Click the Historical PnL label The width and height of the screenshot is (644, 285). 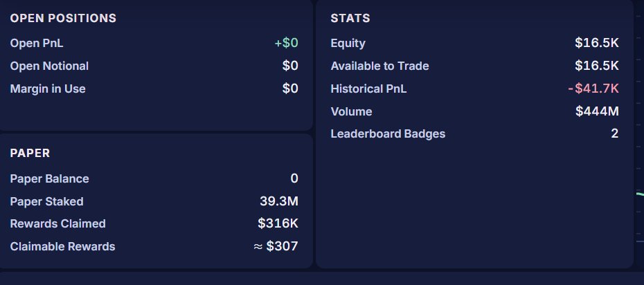(369, 89)
